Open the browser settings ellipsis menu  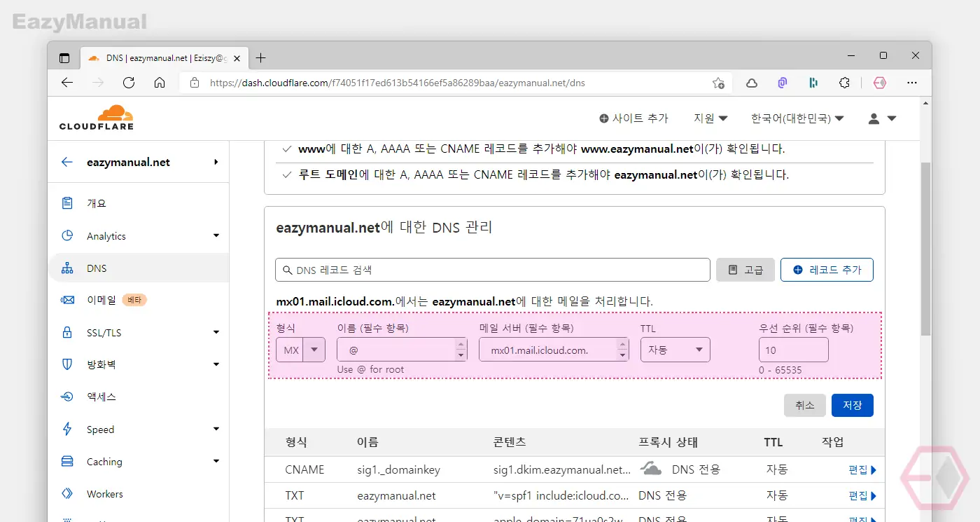tap(912, 83)
